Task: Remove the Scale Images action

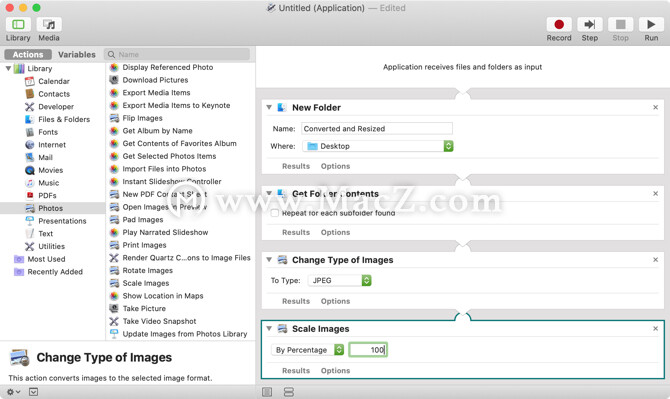Action: [x=655, y=329]
